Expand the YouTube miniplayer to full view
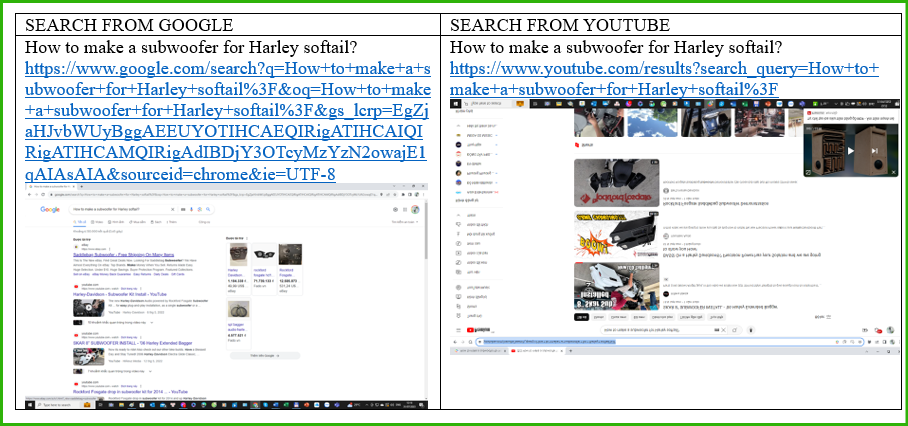The image size is (908, 426). pos(808,172)
